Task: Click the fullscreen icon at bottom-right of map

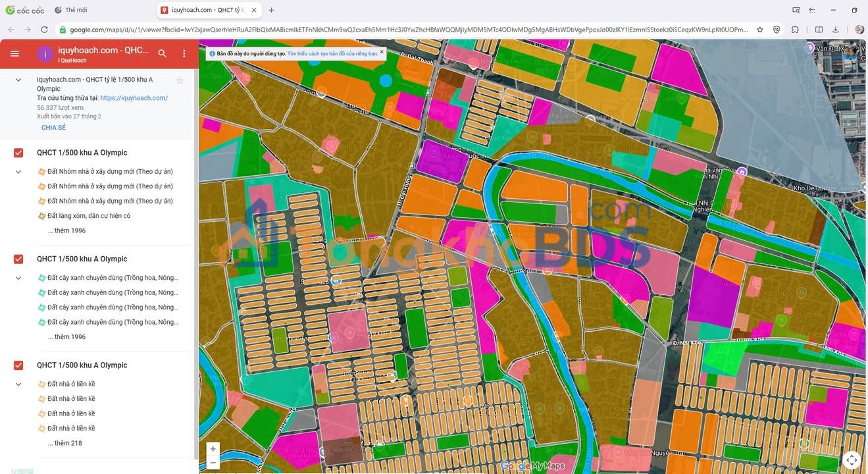Action: [852, 460]
